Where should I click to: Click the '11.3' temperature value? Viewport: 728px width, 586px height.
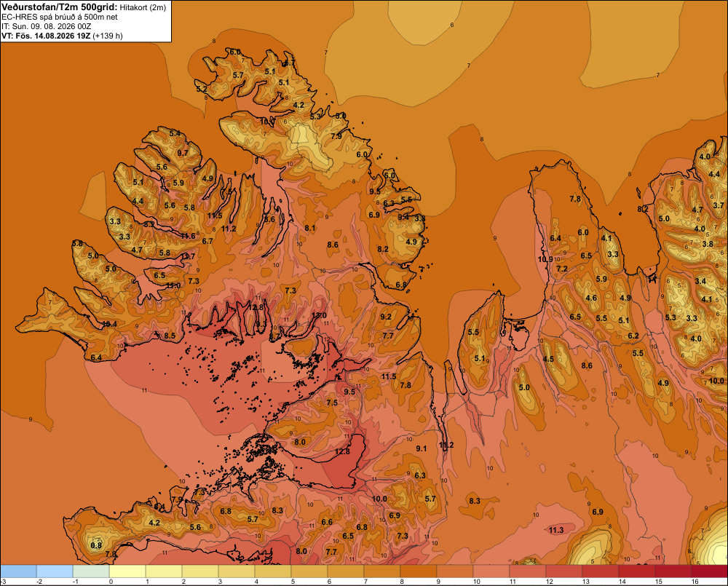tap(556, 530)
